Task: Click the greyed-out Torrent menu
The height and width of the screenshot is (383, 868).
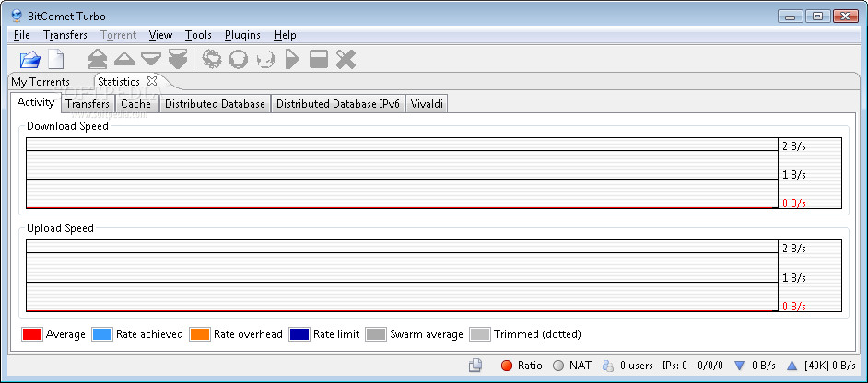Action: point(119,35)
